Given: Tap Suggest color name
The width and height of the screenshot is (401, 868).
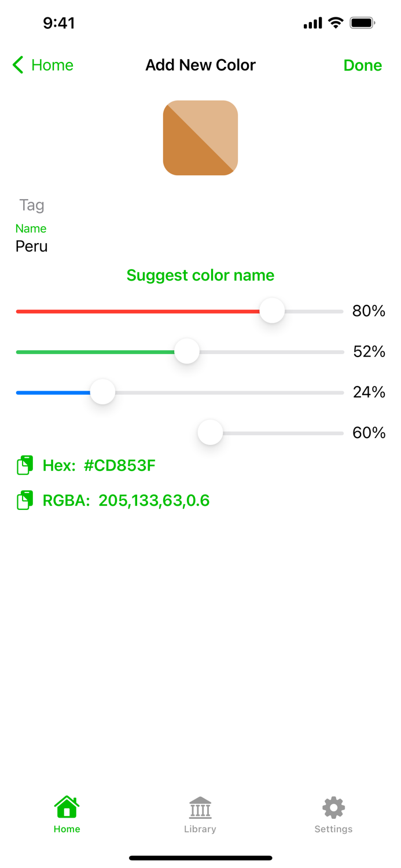Looking at the screenshot, I should coord(200,275).
